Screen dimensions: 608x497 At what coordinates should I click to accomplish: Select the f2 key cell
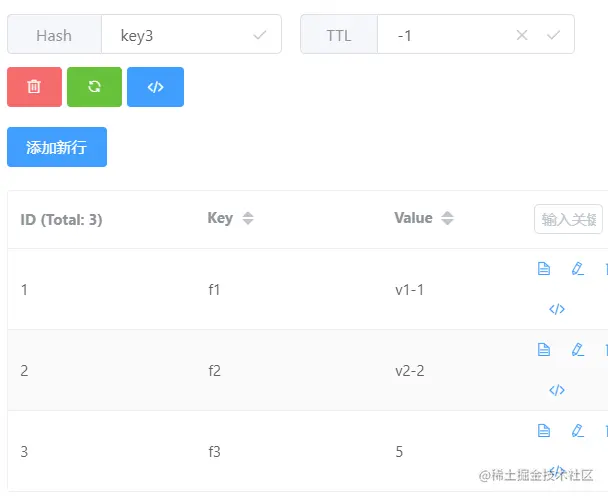coord(214,371)
